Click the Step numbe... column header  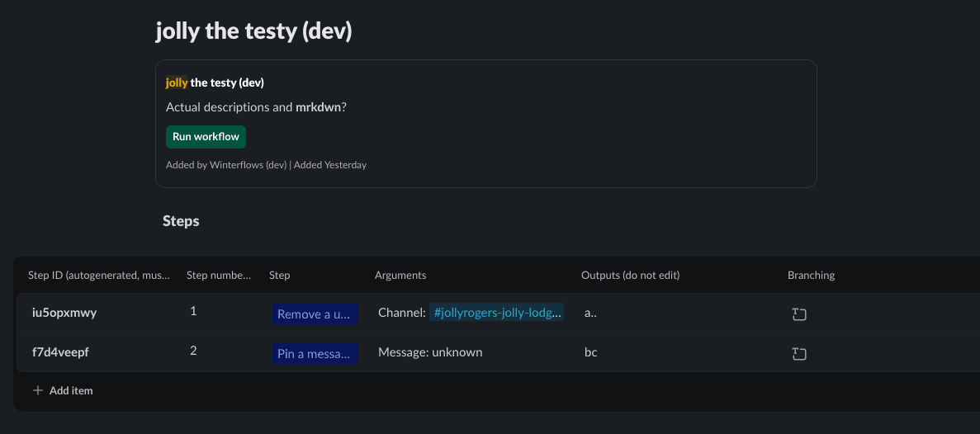point(219,276)
